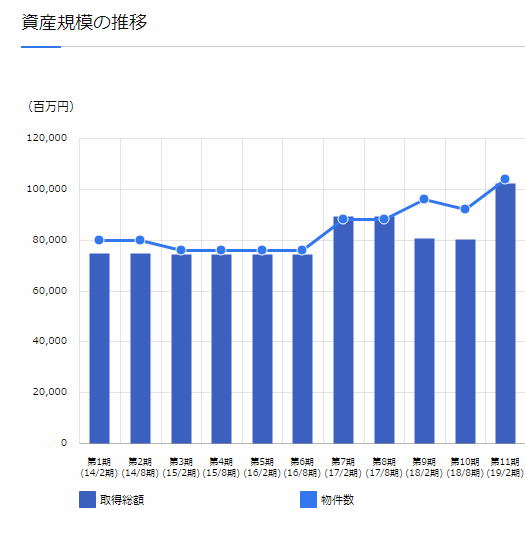Select the line point above 第1期

pyautogui.click(x=99, y=240)
